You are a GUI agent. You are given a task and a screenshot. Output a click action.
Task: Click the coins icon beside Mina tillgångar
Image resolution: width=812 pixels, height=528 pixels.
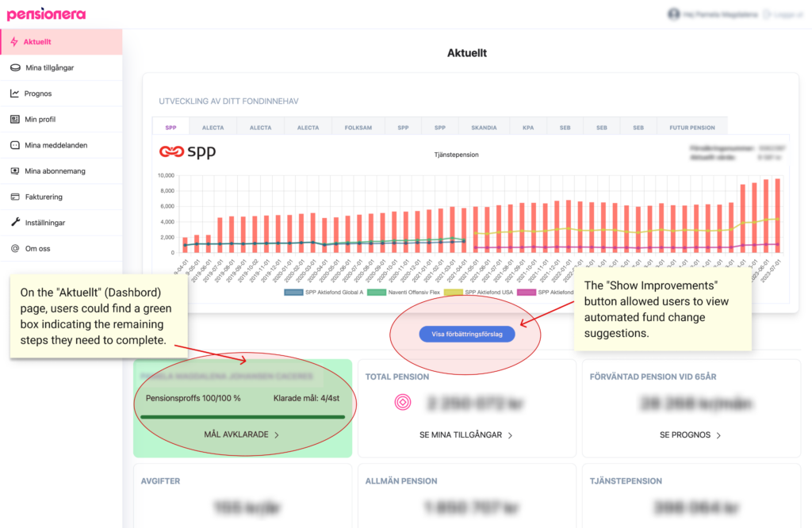pyautogui.click(x=15, y=68)
